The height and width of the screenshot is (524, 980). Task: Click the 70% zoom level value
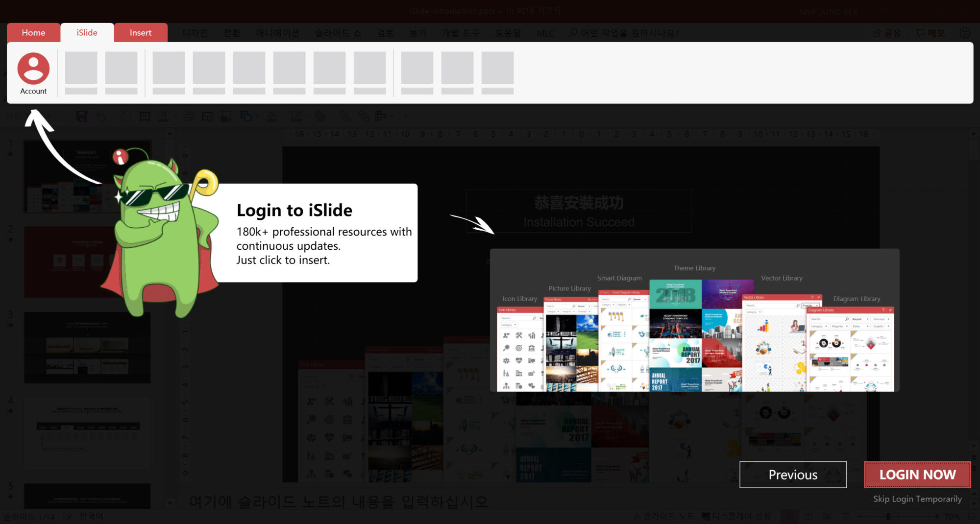(952, 516)
